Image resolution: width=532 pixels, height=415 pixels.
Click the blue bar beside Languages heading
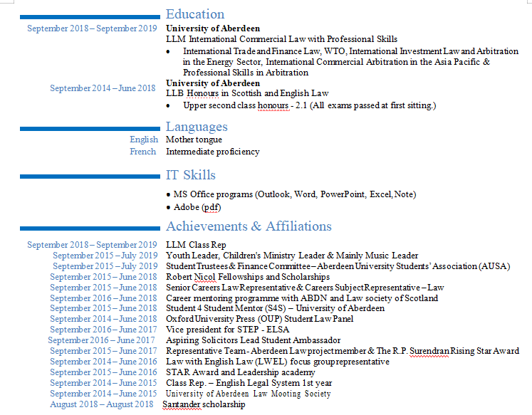point(90,129)
